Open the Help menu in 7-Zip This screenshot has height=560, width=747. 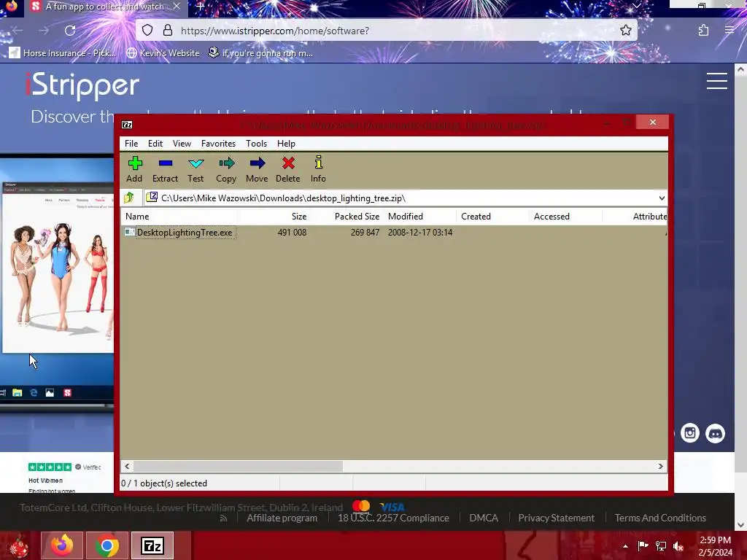286,144
